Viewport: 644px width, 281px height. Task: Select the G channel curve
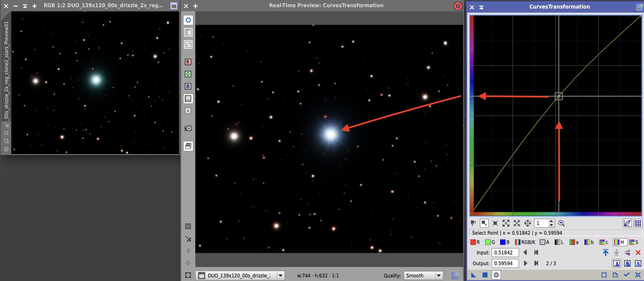pos(490,242)
